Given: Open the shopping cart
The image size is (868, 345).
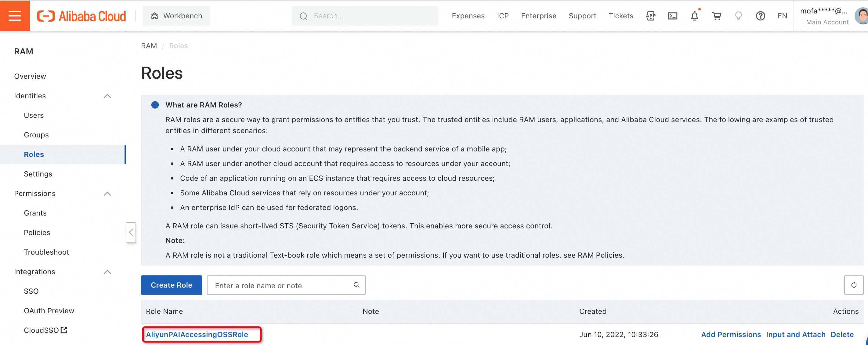Looking at the screenshot, I should point(716,16).
